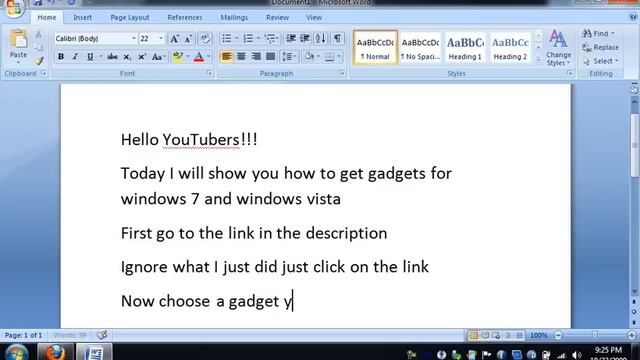Viewport: 640px width, 360px height.
Task: Apply the Normal style
Action: [x=375, y=48]
